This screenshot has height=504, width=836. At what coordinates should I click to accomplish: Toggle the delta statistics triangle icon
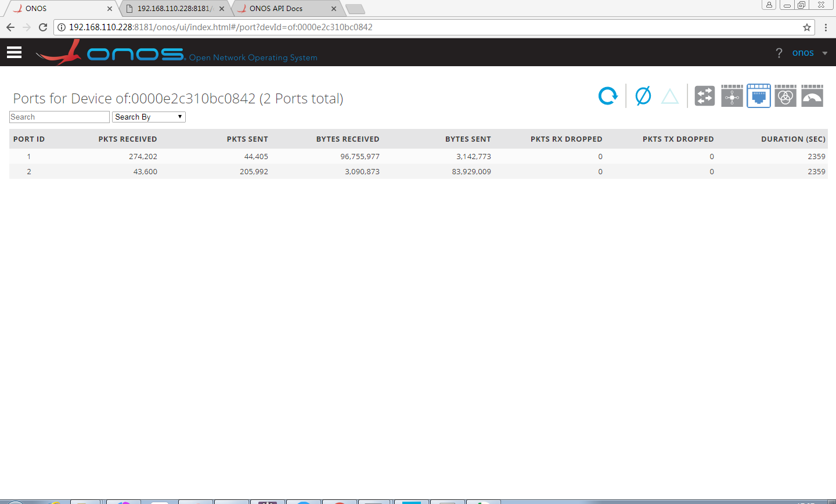pyautogui.click(x=670, y=96)
